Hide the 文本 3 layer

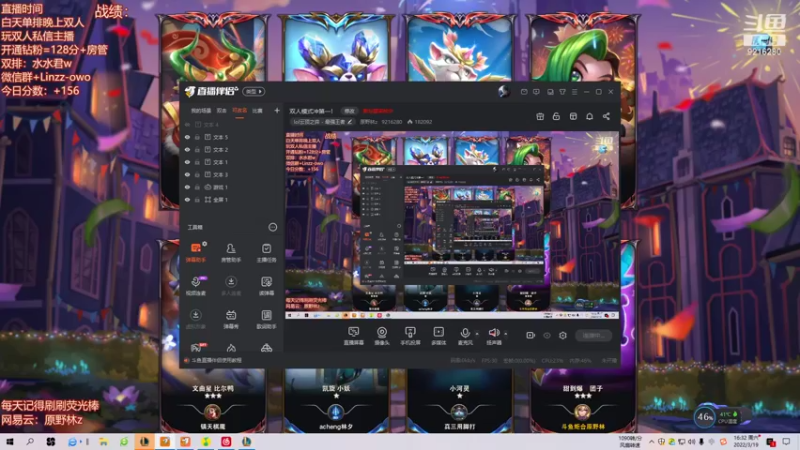187,174
